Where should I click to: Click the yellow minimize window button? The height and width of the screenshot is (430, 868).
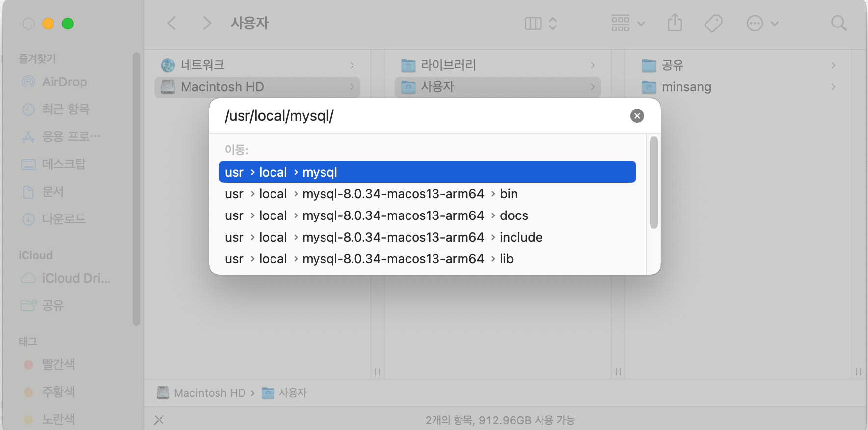[48, 24]
